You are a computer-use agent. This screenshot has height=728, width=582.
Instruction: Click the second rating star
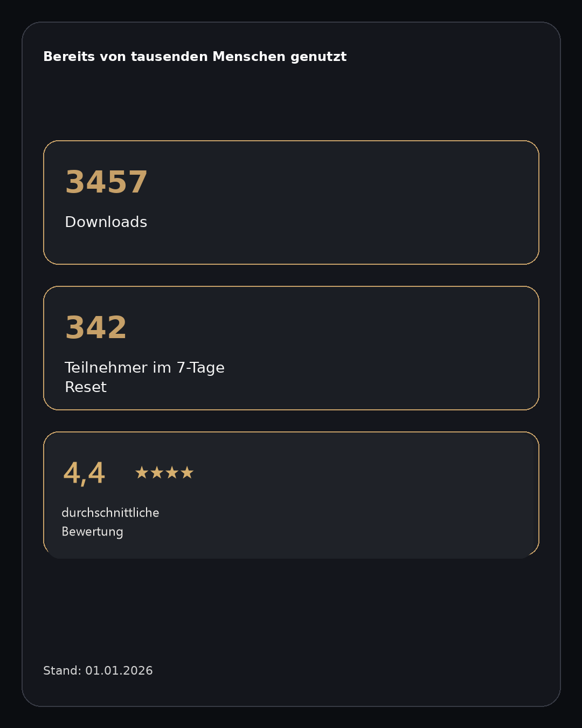click(x=157, y=473)
